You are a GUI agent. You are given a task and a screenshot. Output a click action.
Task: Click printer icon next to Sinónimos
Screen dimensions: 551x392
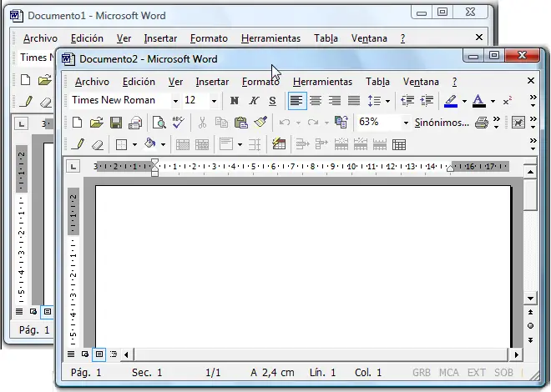pyautogui.click(x=482, y=123)
